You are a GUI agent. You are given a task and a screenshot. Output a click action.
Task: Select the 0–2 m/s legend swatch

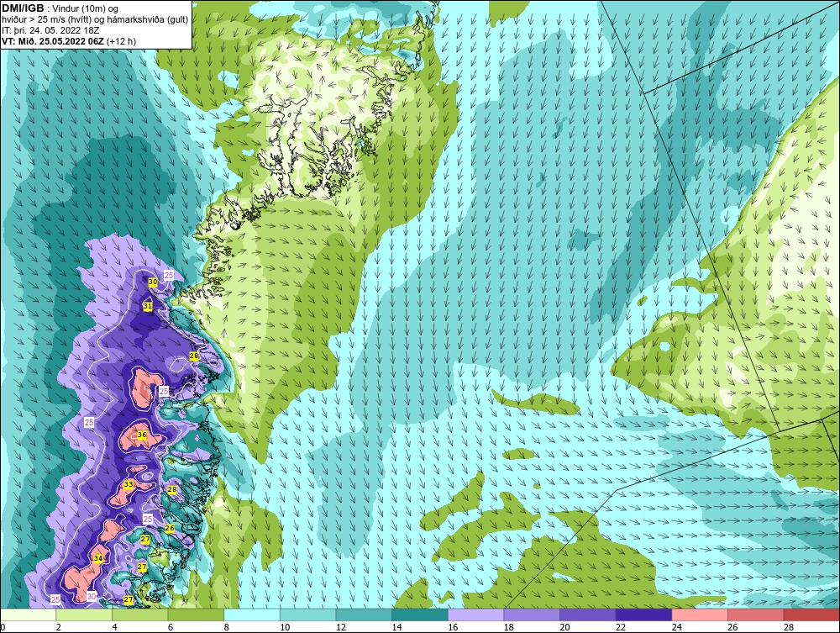click(28, 615)
